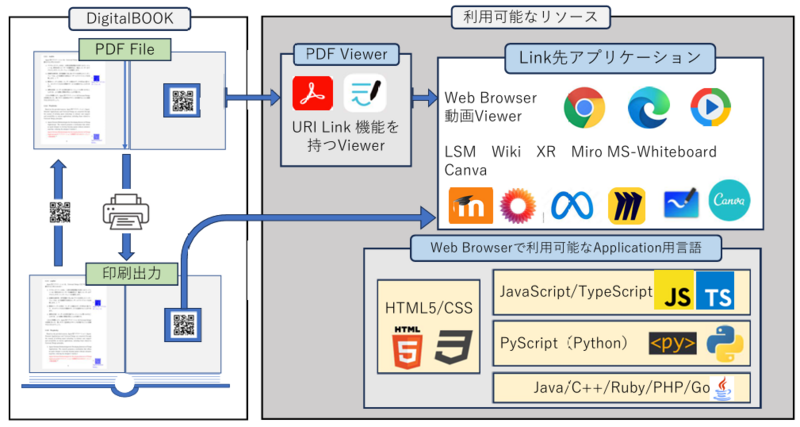800x427 pixels.
Task: Click the Google Chrome browser icon
Action: click(x=584, y=108)
